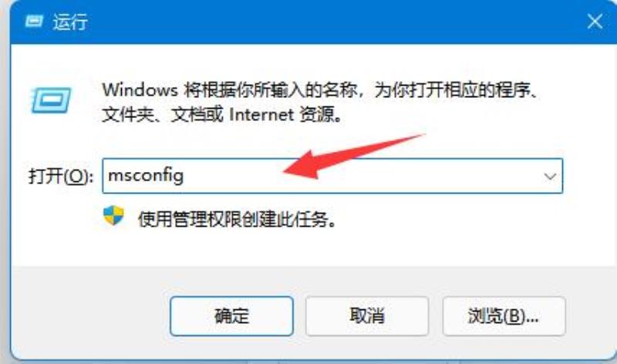Click the 使用管理权限创建此任务 text
The image size is (617, 364).
pyautogui.click(x=238, y=219)
